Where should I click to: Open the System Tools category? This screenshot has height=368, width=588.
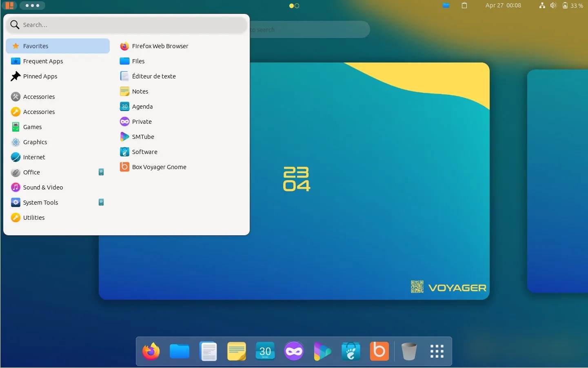point(40,202)
